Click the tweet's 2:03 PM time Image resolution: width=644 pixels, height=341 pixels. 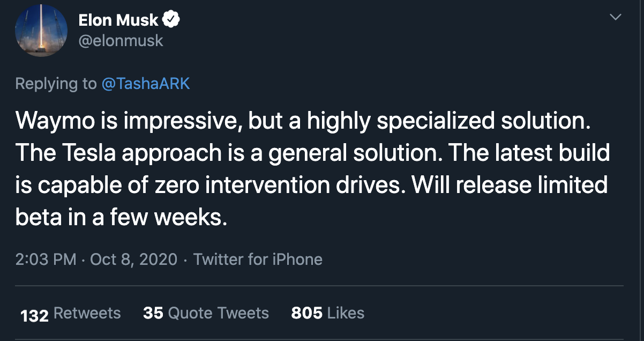point(46,260)
